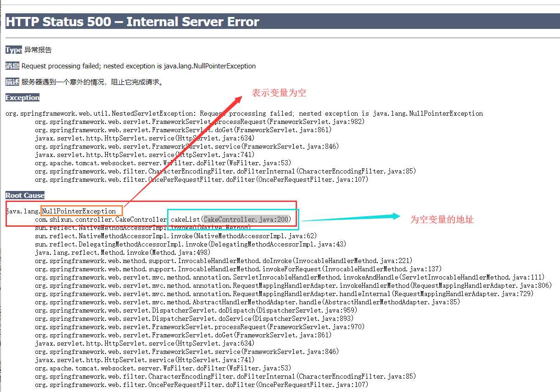Click the NestedServletException stack trace line
The height and width of the screenshot is (392, 560).
coord(244,113)
